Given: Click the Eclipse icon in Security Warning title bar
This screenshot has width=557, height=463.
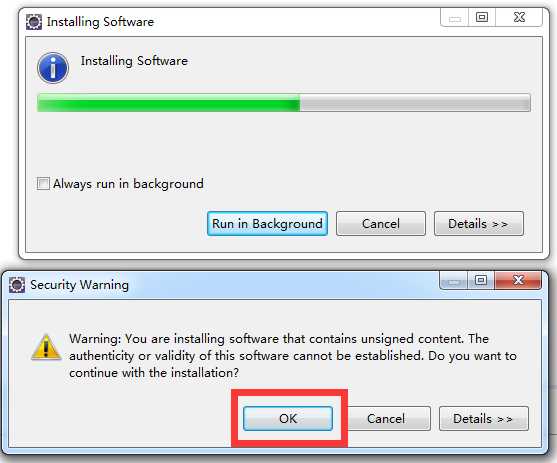Looking at the screenshot, I should (x=17, y=285).
